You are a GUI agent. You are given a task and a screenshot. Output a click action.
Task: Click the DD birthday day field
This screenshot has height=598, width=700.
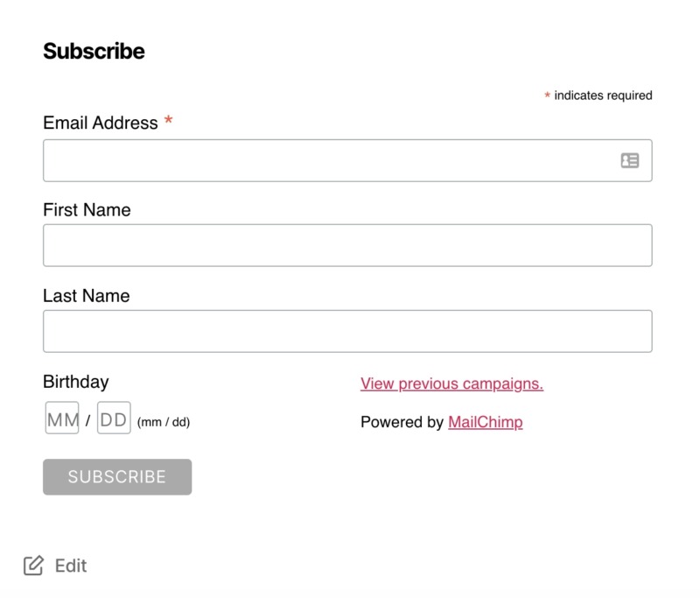(x=114, y=419)
